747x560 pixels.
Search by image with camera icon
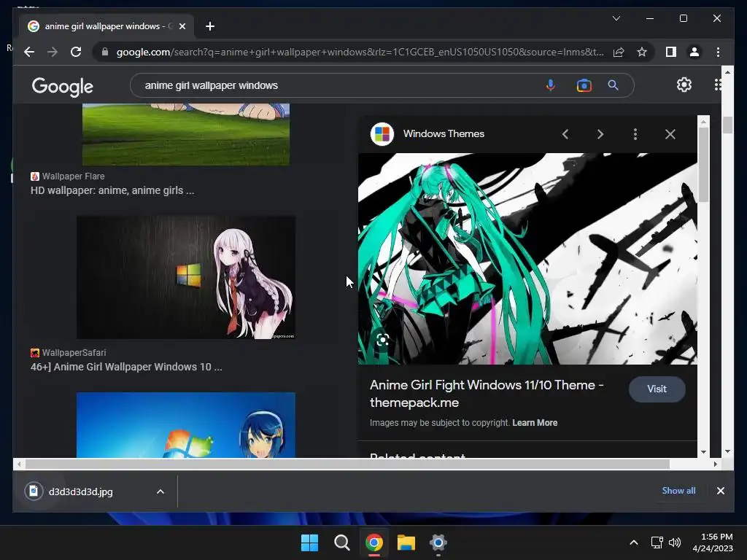(x=584, y=85)
